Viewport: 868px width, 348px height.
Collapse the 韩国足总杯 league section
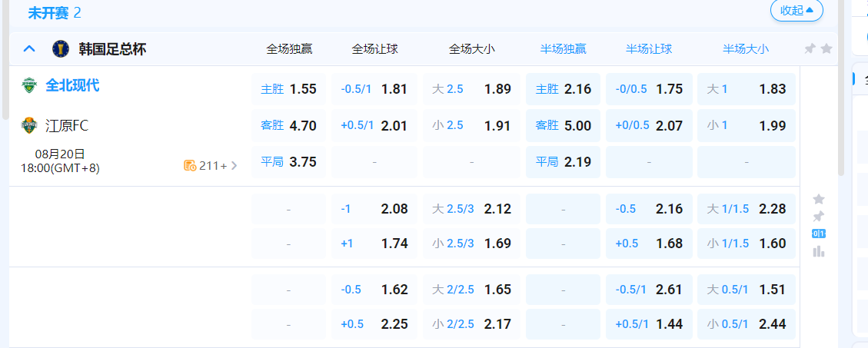click(29, 49)
